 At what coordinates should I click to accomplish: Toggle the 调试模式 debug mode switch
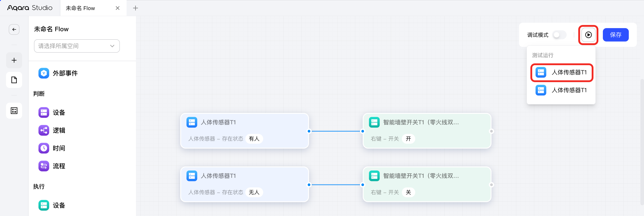pos(559,35)
